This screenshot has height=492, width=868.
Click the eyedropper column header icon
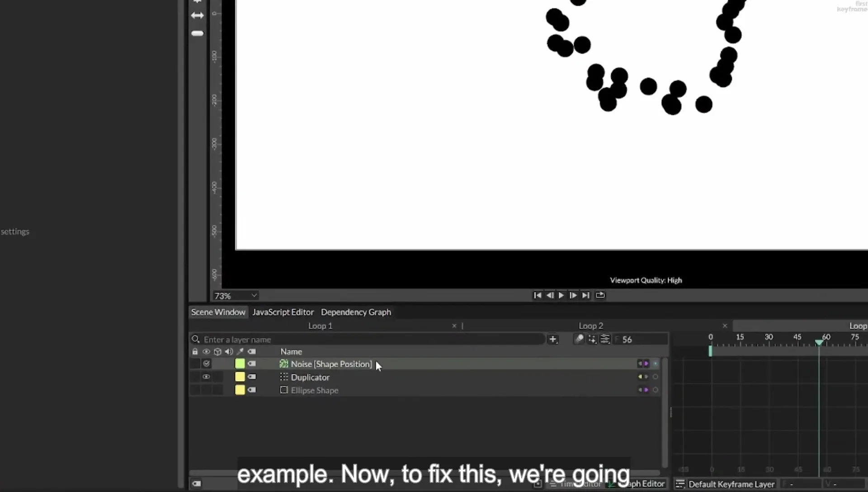pyautogui.click(x=240, y=351)
